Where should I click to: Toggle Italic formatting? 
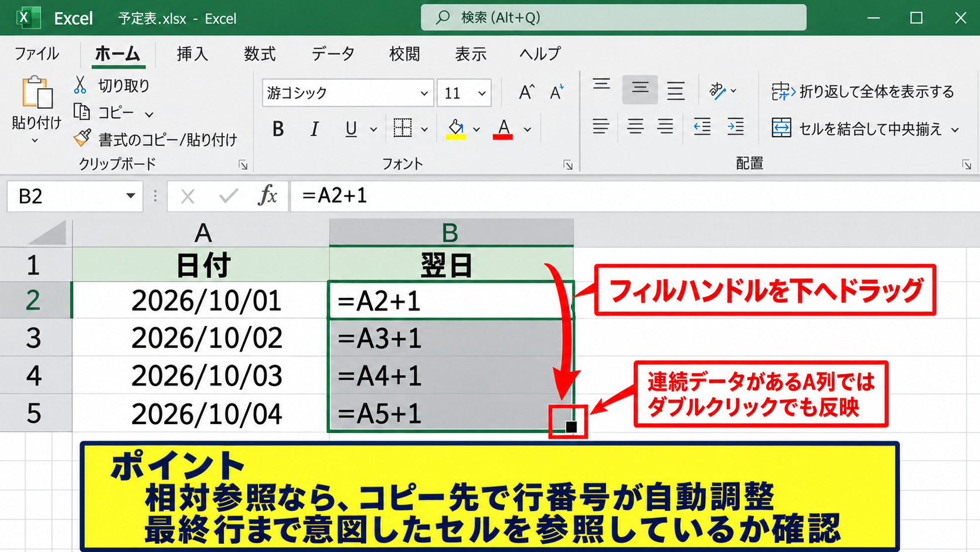click(315, 128)
